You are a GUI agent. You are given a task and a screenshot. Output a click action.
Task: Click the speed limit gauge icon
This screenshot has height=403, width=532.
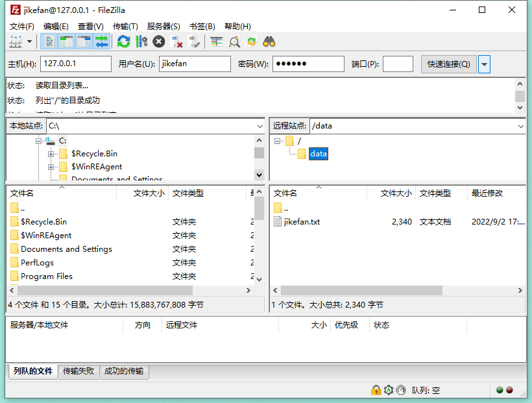[x=401, y=390]
